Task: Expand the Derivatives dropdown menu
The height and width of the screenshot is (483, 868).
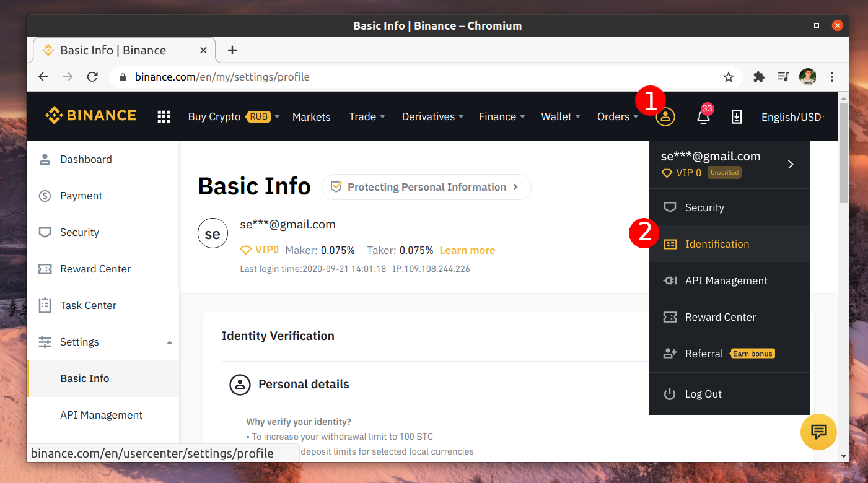Action: (432, 116)
